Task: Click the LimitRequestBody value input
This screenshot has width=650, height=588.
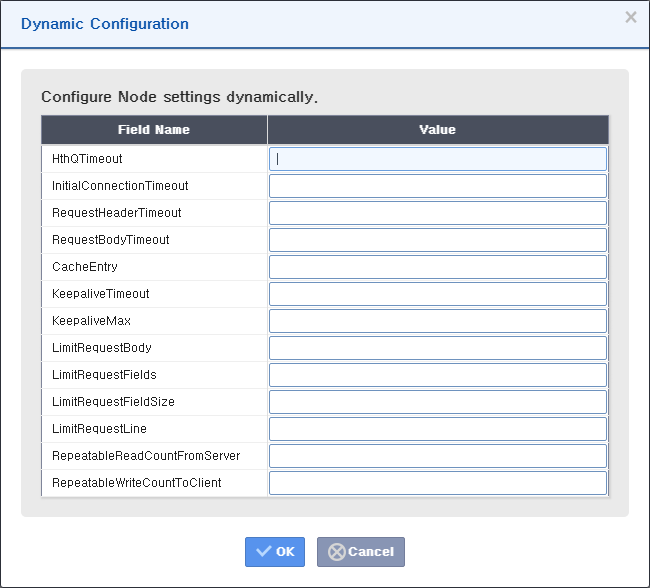Action: (x=438, y=347)
